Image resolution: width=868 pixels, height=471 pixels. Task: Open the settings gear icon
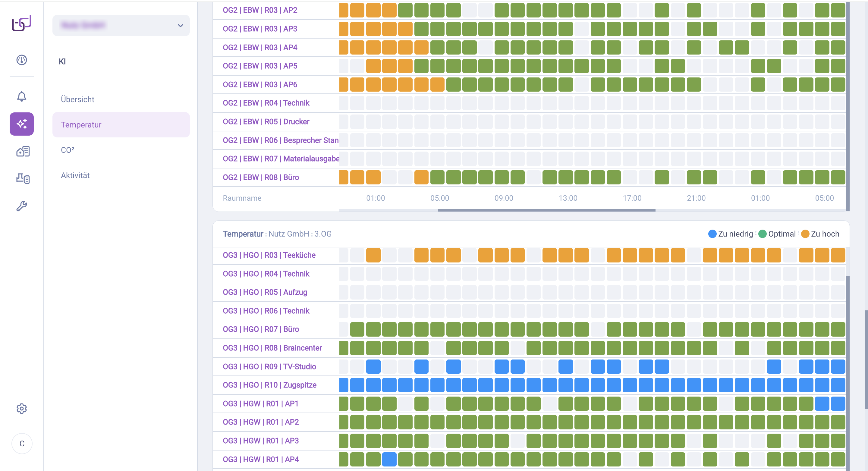[22, 409]
